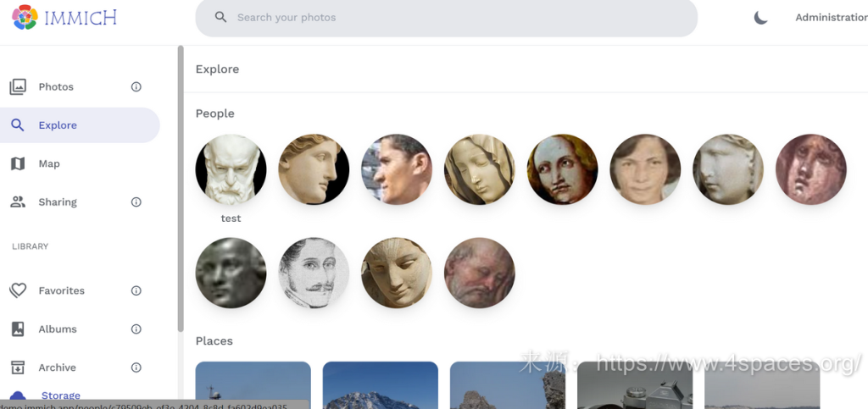868x409 pixels.
Task: Click the Albums sidebar icon
Action: click(x=18, y=329)
